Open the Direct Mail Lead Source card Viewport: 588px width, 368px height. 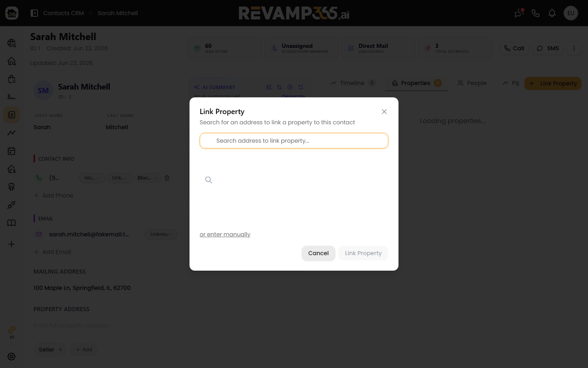pos(379,48)
